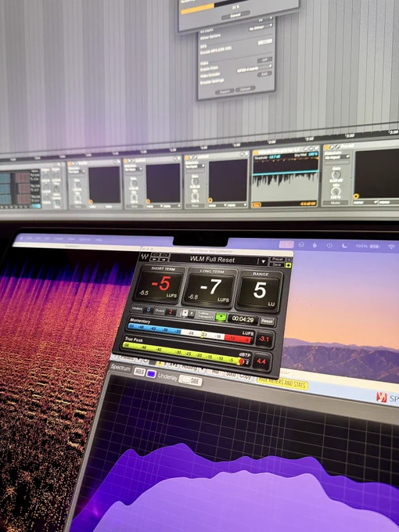
Task: Open the Video Encoder dropdown
Action: pyautogui.click(x=253, y=69)
